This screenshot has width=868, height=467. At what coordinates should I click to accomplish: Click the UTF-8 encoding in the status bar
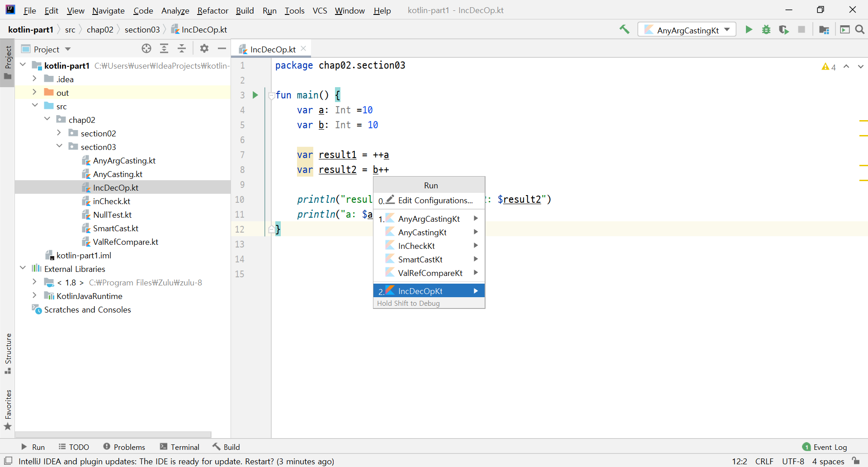[x=793, y=461]
